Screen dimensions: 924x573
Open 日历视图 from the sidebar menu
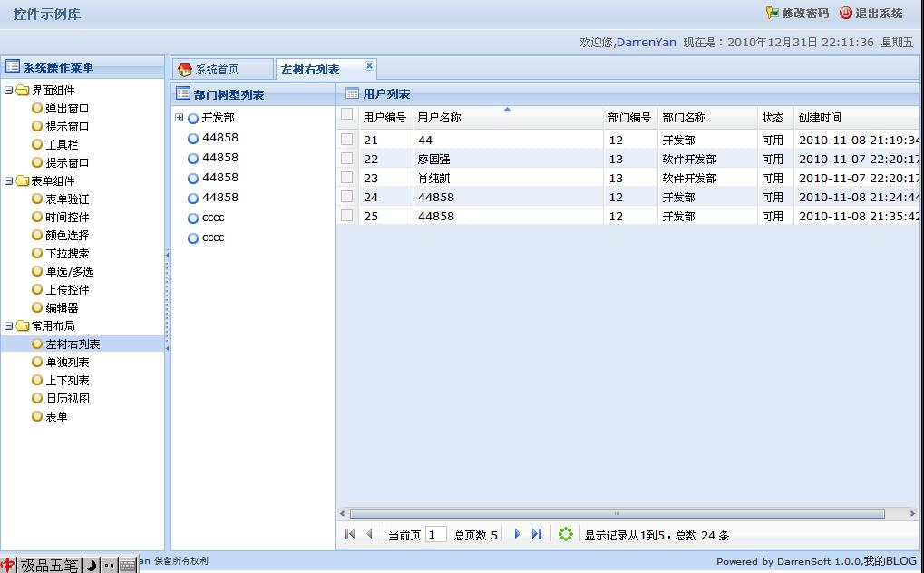[x=67, y=399]
